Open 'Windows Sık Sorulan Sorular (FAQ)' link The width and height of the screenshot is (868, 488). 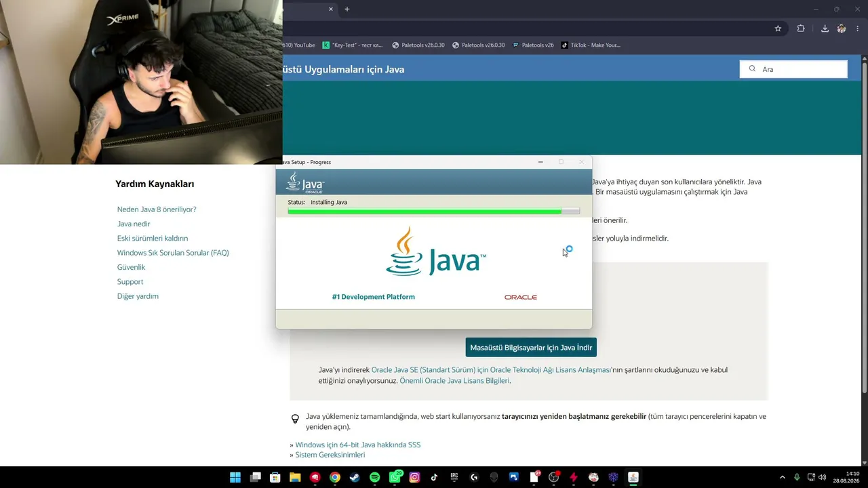coord(173,253)
